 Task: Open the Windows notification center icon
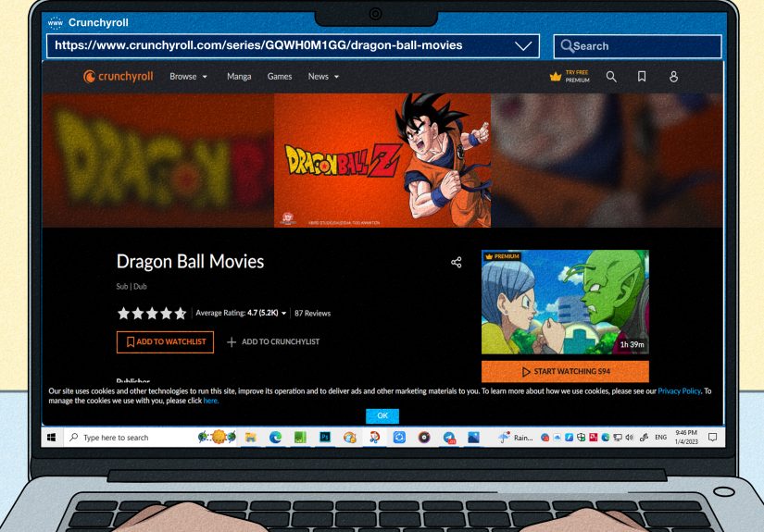(712, 437)
